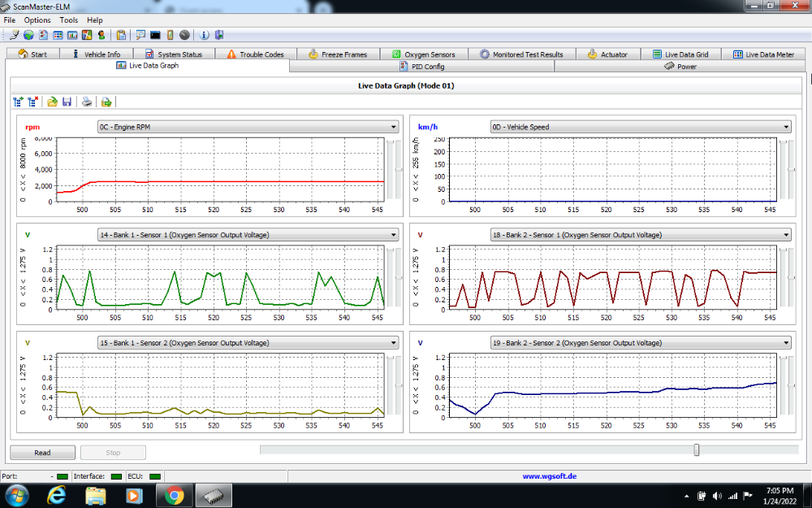
Task: Click the gauge dial icon in toolbar
Action: click(x=184, y=35)
